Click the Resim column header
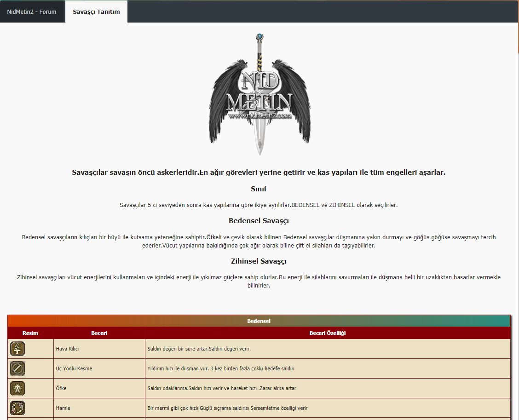Image resolution: width=519 pixels, height=420 pixels. [30, 333]
